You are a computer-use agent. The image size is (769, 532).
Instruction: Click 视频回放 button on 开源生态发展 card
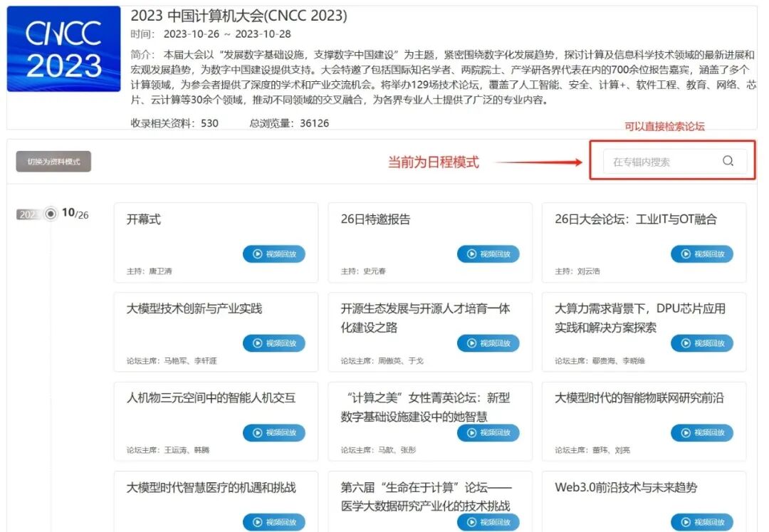(488, 343)
